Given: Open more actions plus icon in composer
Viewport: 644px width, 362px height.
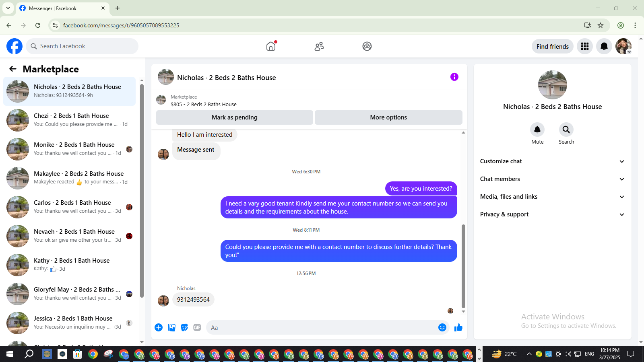Looking at the screenshot, I should (159, 327).
